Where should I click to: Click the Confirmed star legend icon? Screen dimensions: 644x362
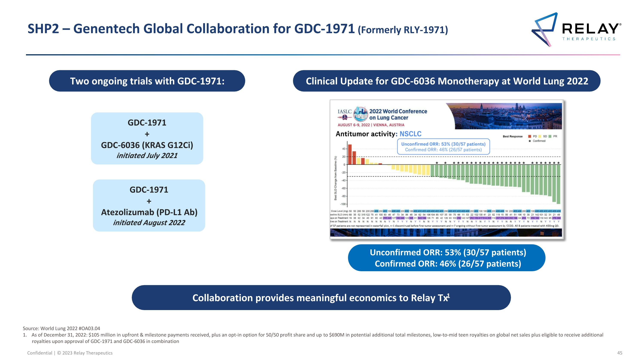pyautogui.click(x=530, y=141)
